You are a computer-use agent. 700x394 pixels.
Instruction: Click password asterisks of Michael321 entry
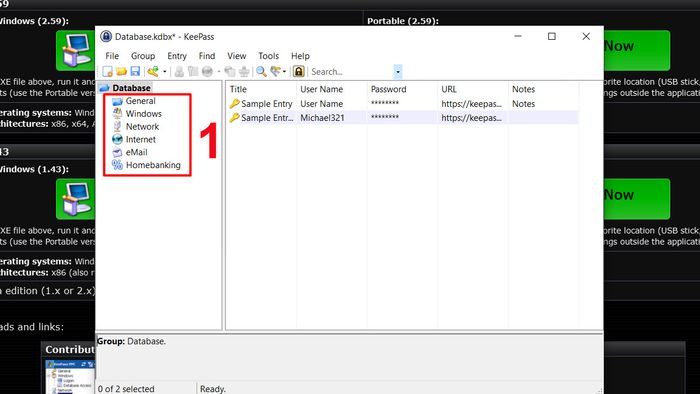pos(384,118)
